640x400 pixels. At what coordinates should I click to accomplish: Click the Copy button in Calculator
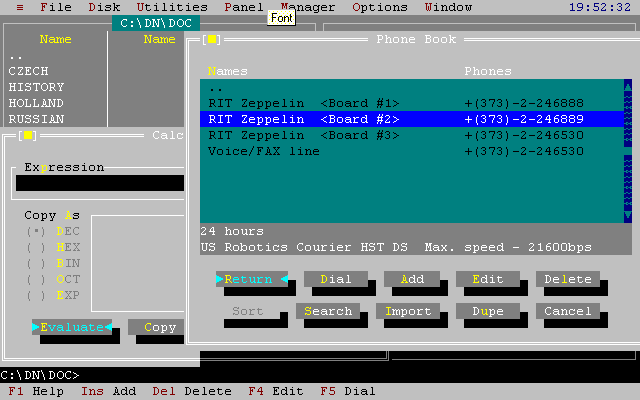click(x=156, y=327)
